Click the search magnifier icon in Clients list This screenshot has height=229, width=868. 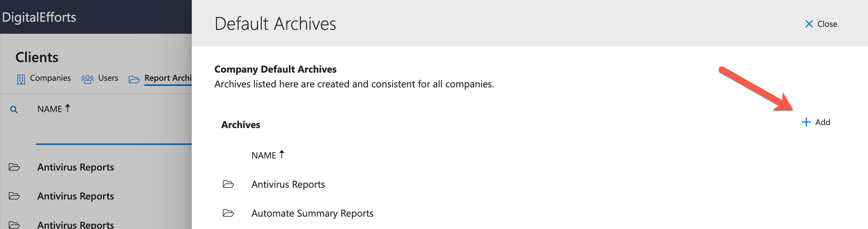click(x=14, y=109)
